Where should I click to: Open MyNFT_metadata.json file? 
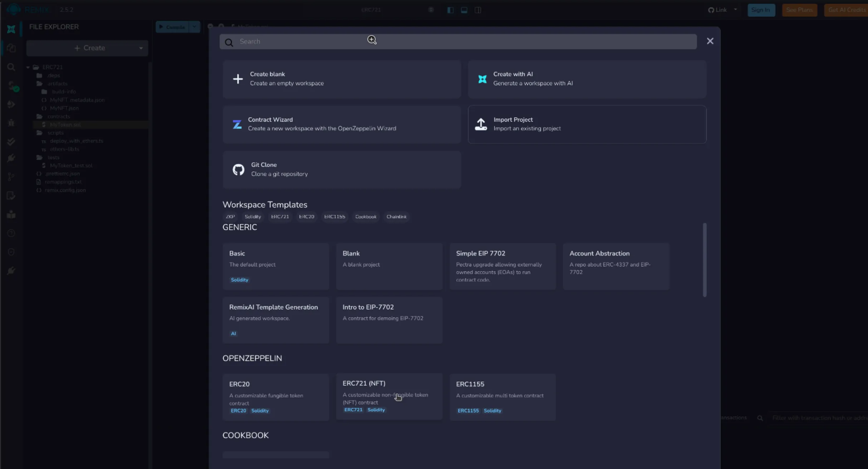click(x=77, y=100)
